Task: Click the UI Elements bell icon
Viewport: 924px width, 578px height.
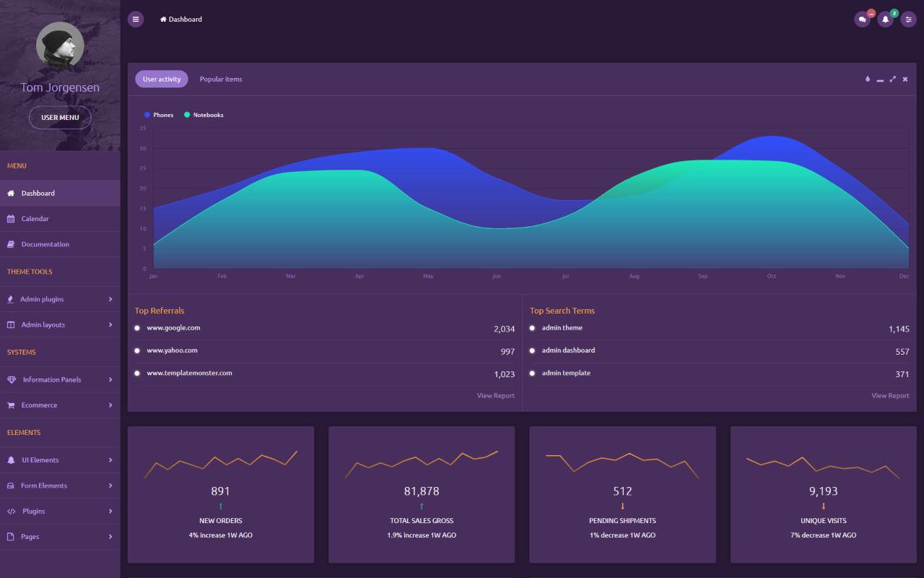Action: point(11,460)
